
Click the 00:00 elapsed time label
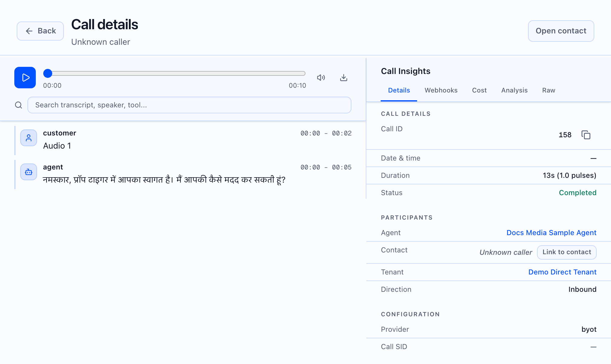pyautogui.click(x=52, y=86)
